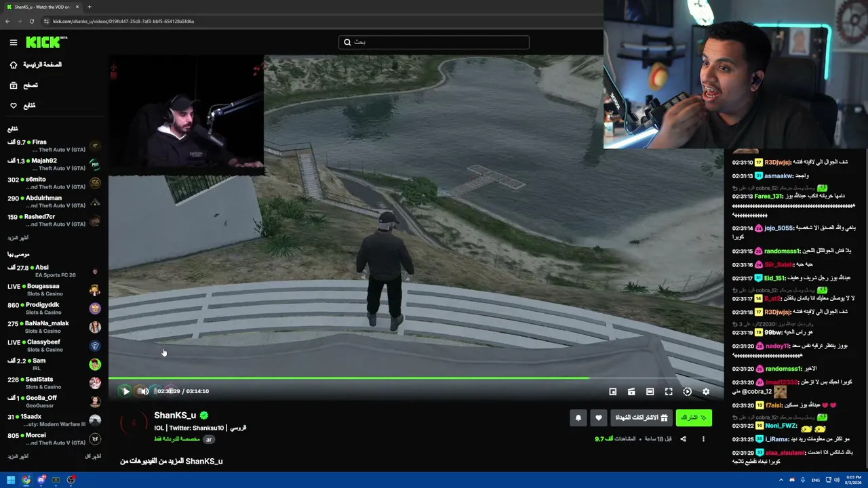The width and height of the screenshot is (868, 488).
Task: Enter fullscreen video mode
Action: tap(669, 392)
